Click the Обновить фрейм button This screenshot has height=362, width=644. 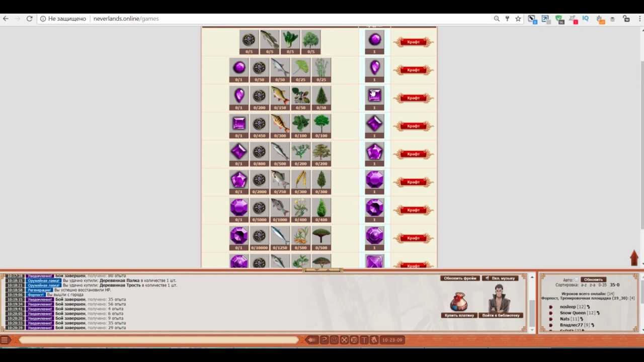(460, 278)
